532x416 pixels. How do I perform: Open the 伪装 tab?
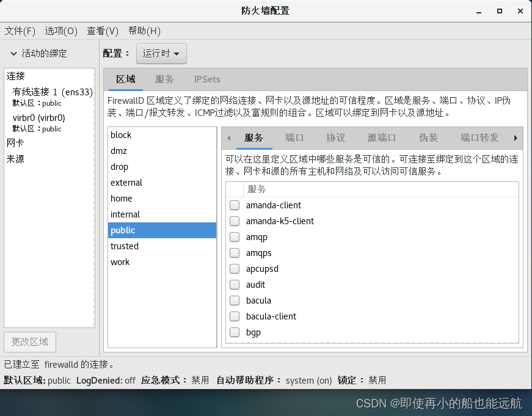pos(428,138)
